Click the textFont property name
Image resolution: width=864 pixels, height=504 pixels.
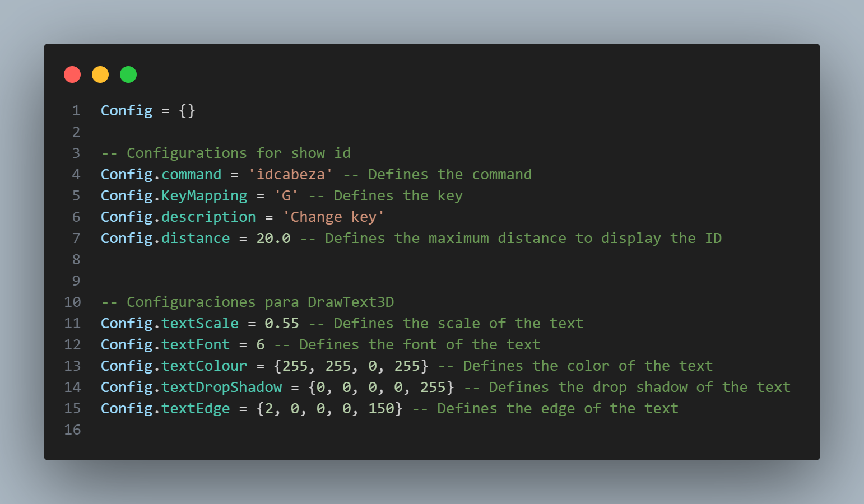pos(196,345)
